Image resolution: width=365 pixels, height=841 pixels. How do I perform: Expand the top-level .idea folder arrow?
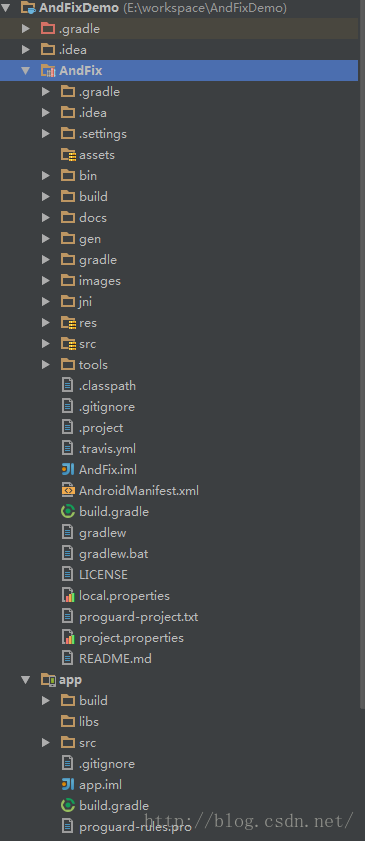click(25, 50)
